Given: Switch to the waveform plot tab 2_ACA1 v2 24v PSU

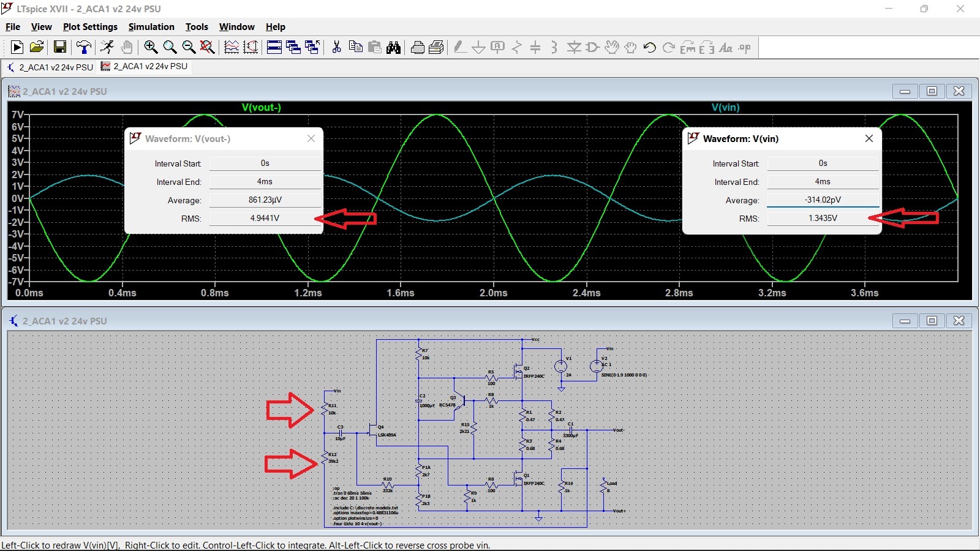Looking at the screenshot, I should 145,66.
